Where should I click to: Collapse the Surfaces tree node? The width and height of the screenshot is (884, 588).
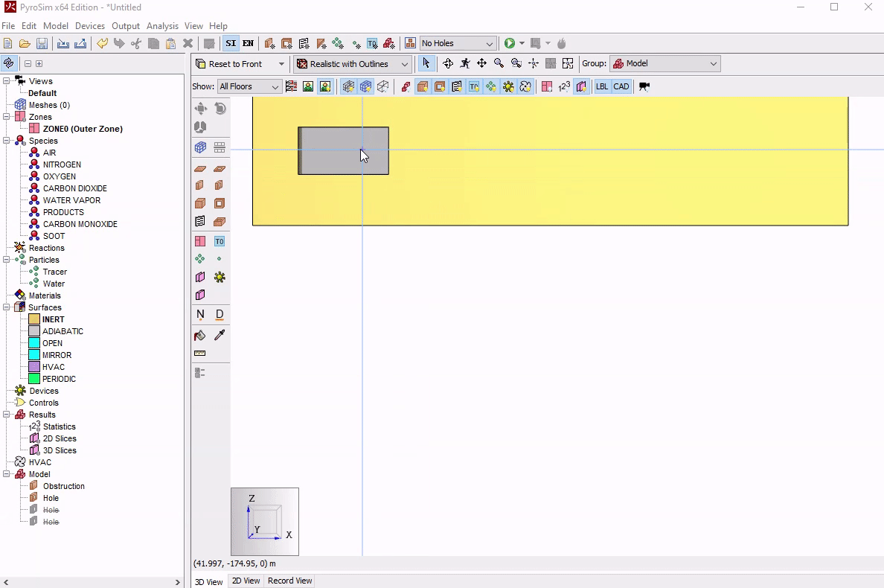click(x=7, y=307)
